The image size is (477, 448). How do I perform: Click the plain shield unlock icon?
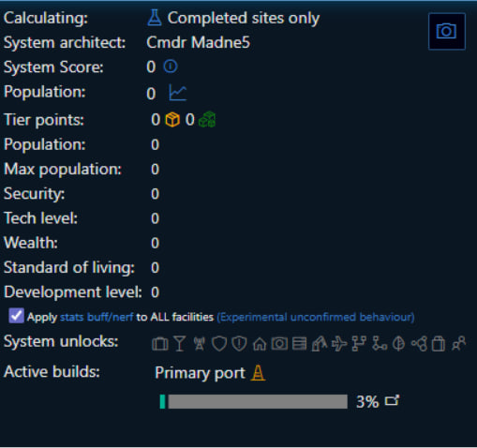coord(219,344)
